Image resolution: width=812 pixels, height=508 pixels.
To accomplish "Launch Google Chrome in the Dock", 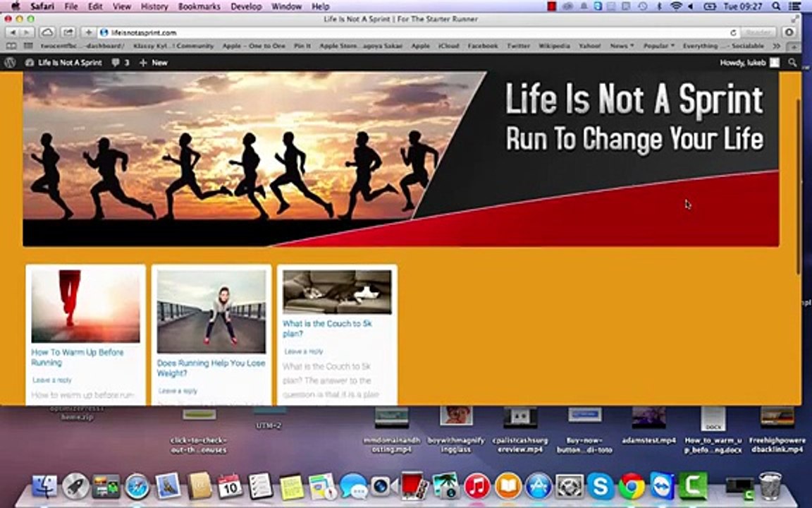I will pyautogui.click(x=632, y=487).
